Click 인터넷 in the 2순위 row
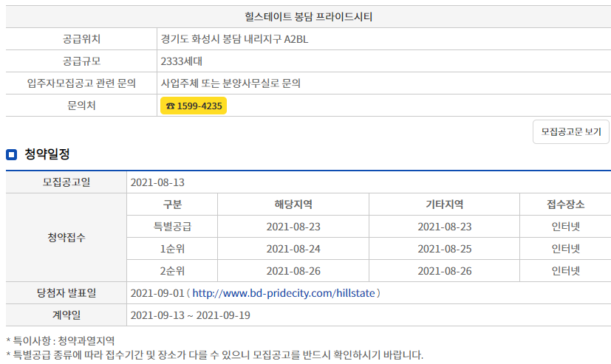This screenshot has height=364, width=611. 566,271
